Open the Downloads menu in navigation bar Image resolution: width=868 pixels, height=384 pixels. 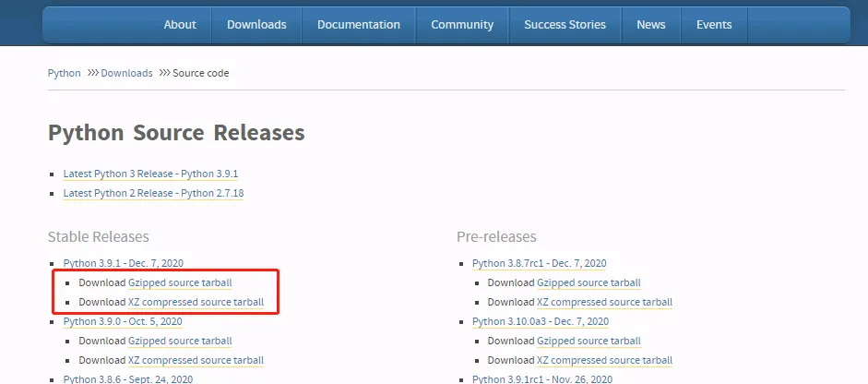tap(256, 25)
